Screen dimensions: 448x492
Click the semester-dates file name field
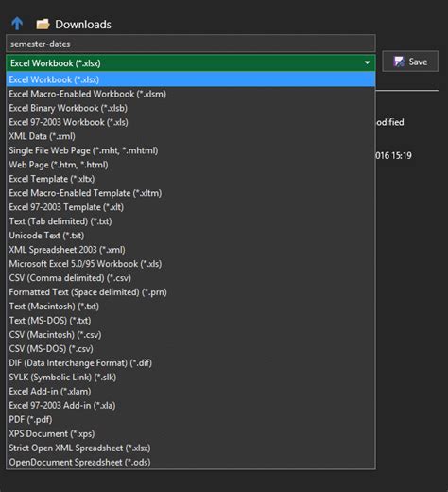191,44
